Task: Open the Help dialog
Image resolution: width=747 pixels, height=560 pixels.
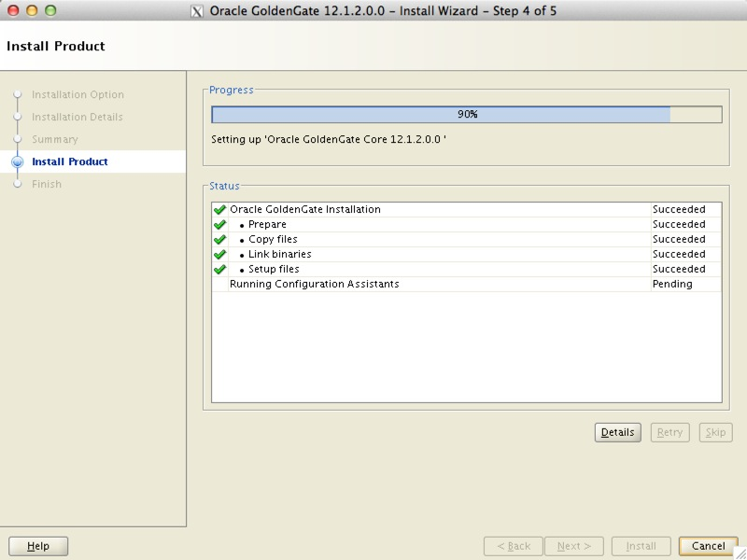Action: point(38,546)
